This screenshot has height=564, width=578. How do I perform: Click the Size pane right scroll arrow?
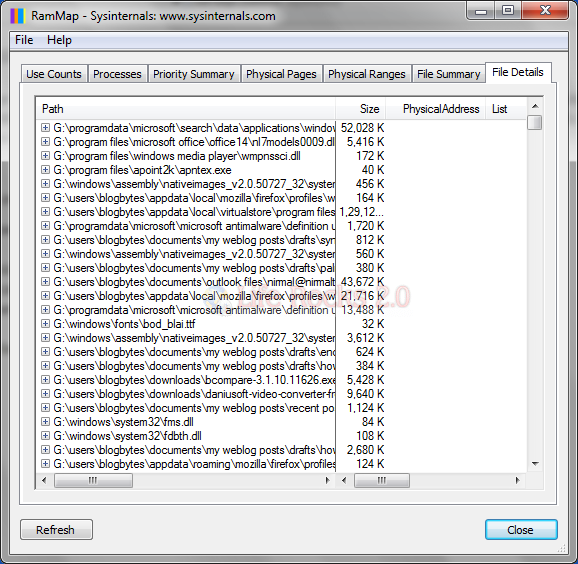coord(518,480)
